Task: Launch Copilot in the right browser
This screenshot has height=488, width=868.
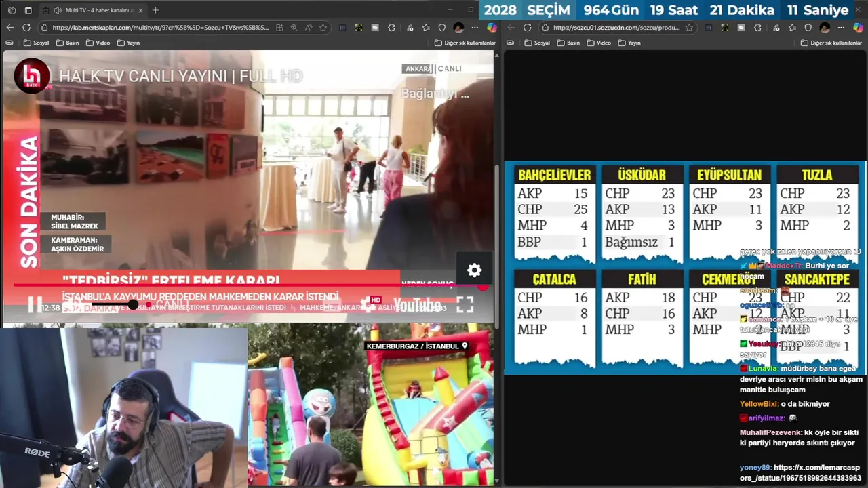Action: click(x=858, y=28)
